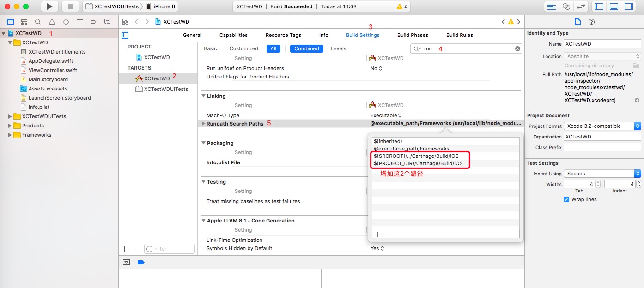Stop the running task
Image resolution: width=644 pixels, height=288 pixels.
click(70, 6)
